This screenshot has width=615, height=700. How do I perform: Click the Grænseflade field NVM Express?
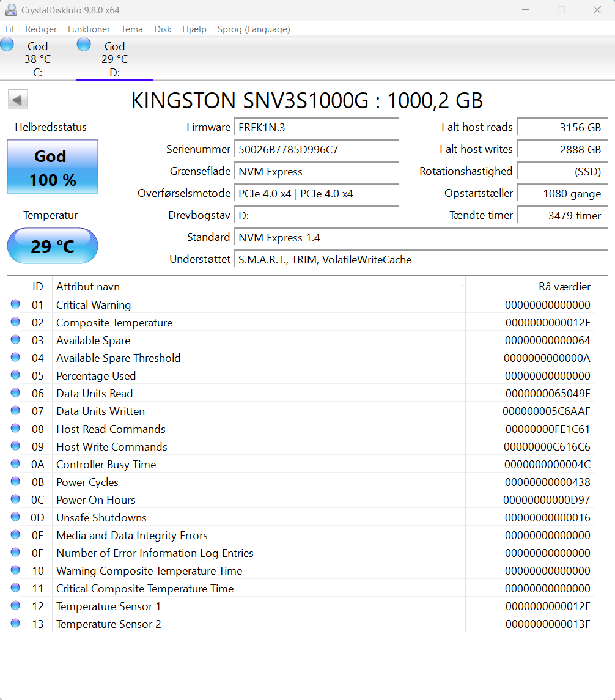[316, 171]
